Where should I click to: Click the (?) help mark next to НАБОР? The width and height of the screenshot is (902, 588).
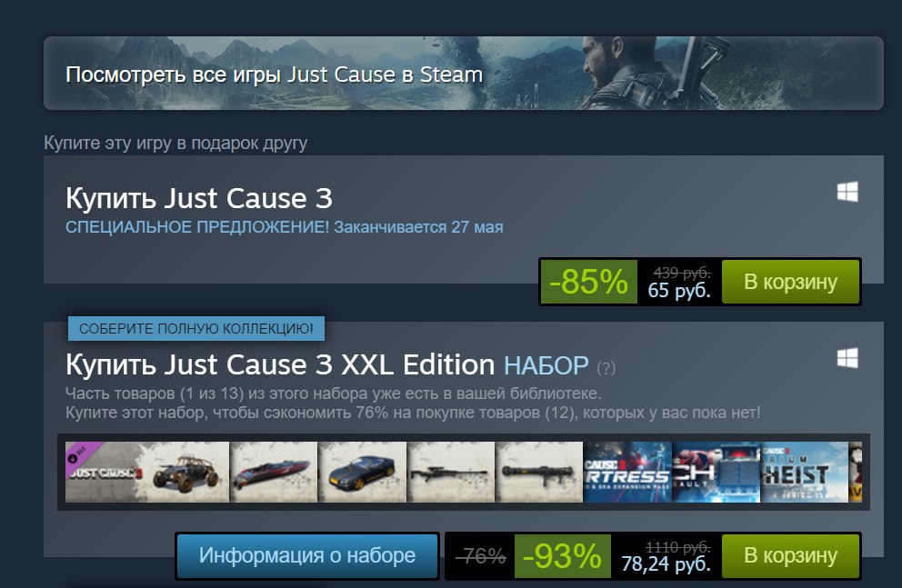[606, 368]
